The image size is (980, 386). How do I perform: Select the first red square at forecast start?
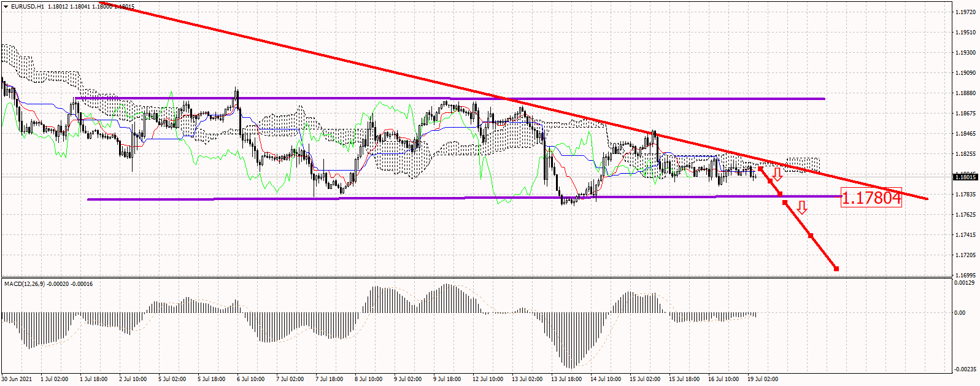point(760,168)
